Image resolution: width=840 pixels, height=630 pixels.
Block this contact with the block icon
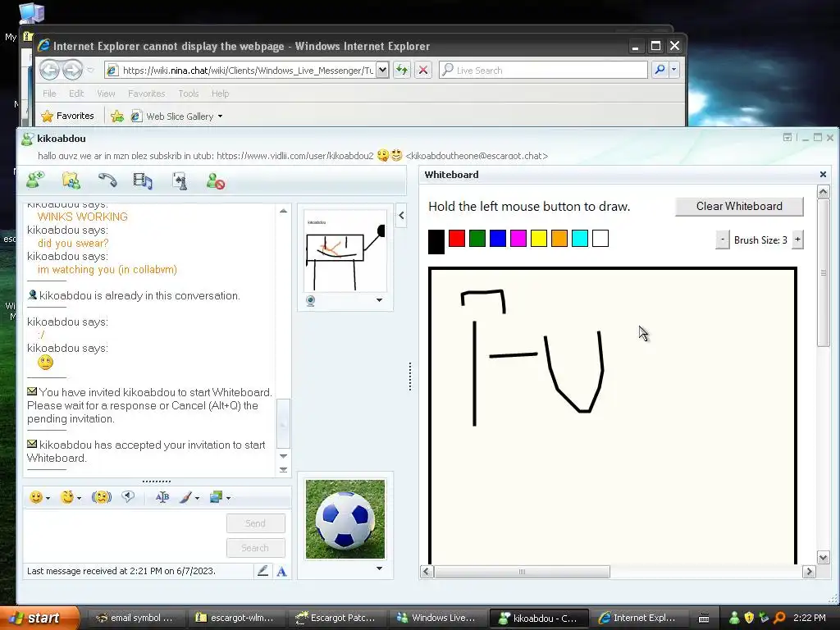tap(216, 181)
